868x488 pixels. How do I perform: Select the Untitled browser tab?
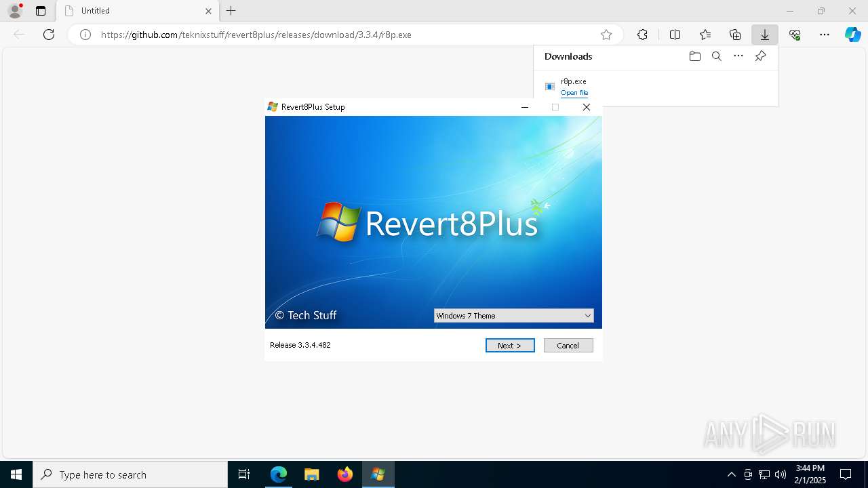click(x=138, y=11)
